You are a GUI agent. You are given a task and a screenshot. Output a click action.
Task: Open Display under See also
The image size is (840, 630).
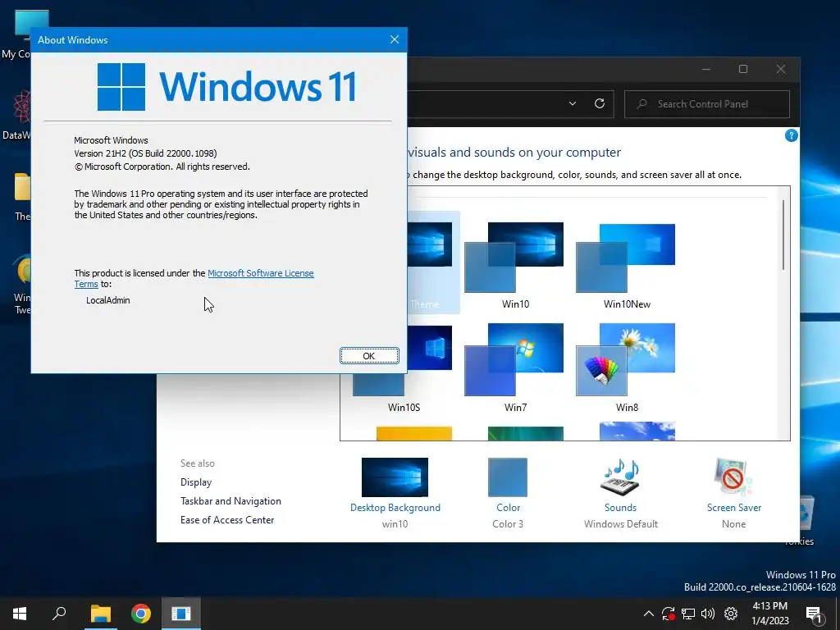tap(196, 482)
